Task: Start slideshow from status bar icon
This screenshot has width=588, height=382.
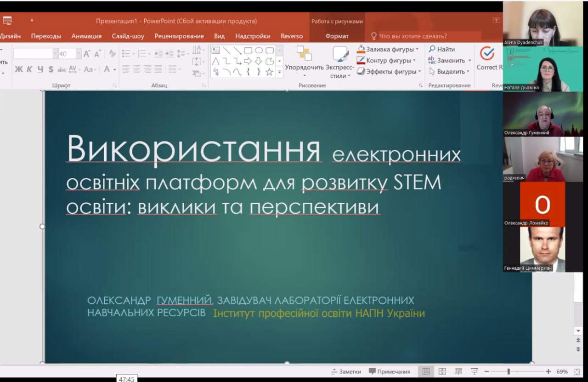Action: [474, 371]
